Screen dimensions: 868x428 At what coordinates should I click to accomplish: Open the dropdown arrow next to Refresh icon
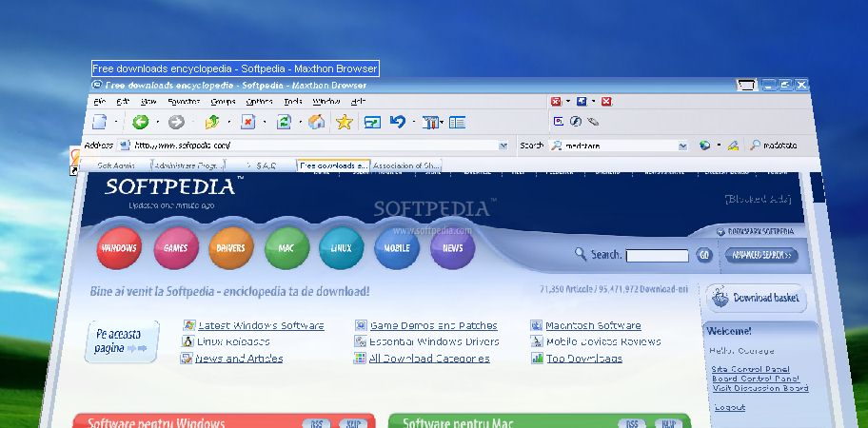click(300, 122)
